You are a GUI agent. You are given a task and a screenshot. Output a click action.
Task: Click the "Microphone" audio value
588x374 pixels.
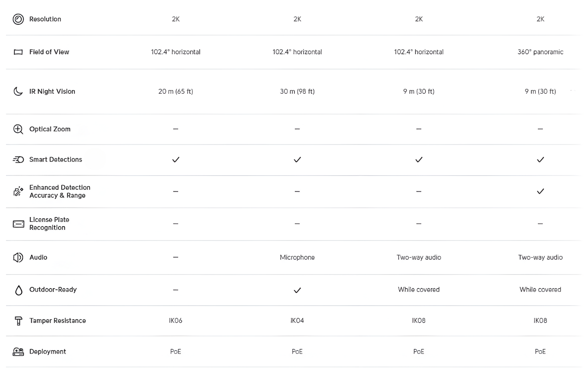[297, 257]
